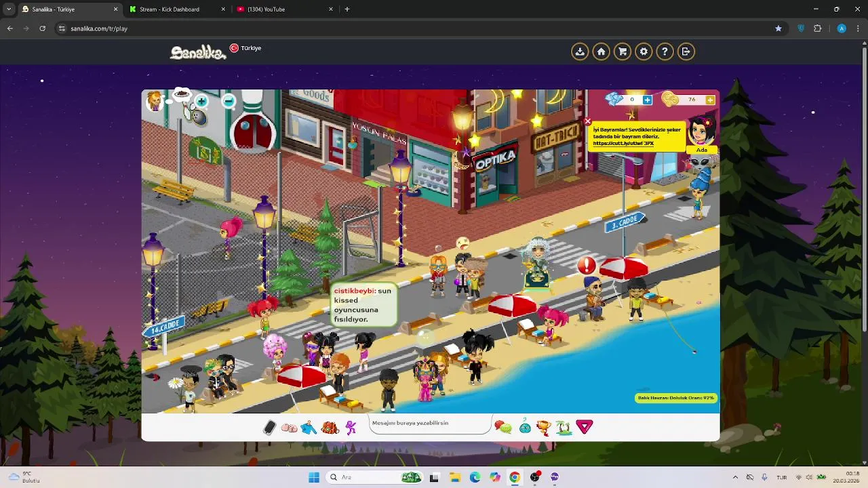Add diamonds with blue plus button
Image resolution: width=868 pixels, height=488 pixels.
pos(647,100)
